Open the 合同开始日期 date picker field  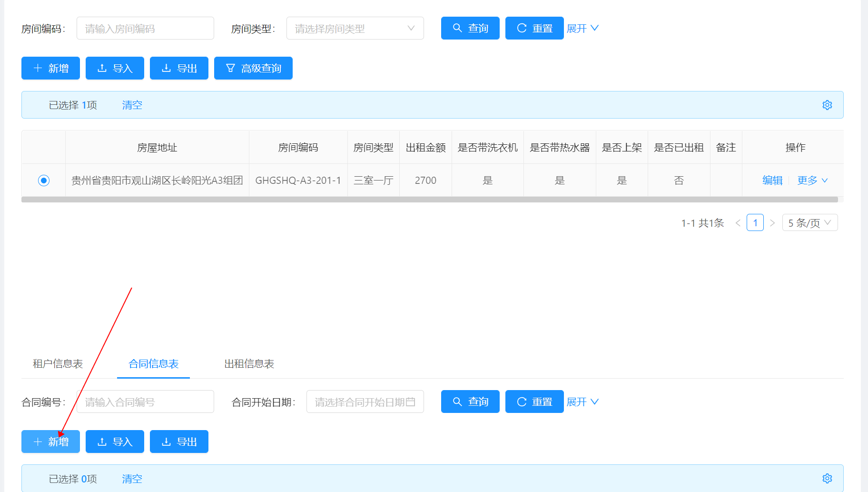click(365, 402)
